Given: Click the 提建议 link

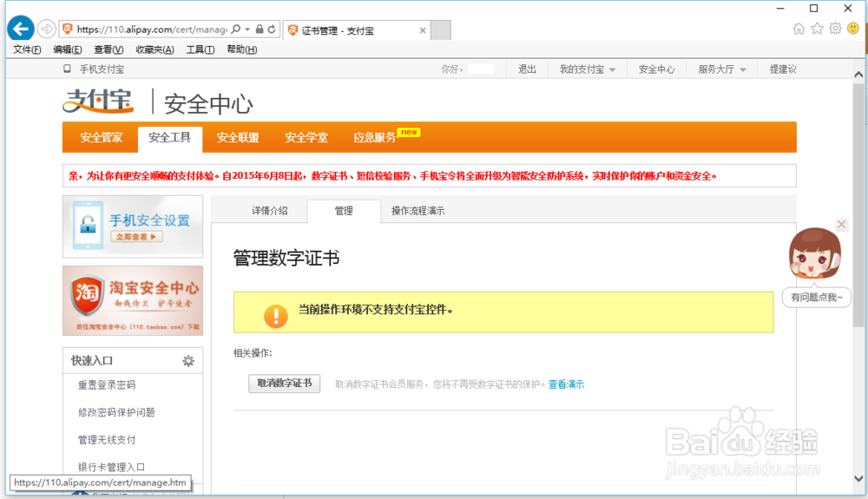Looking at the screenshot, I should 783,69.
